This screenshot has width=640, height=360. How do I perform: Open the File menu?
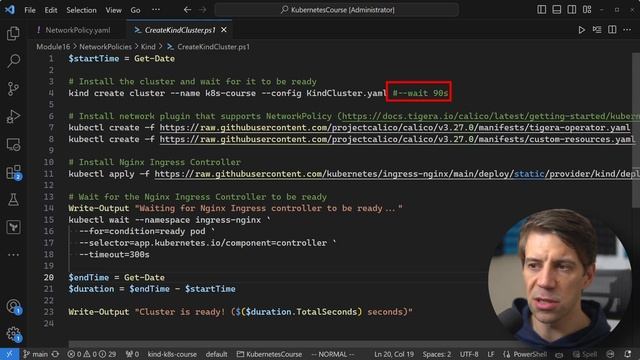30,10
